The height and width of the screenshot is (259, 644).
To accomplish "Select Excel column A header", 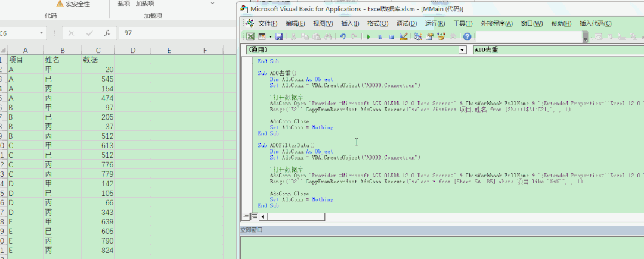I will tap(25, 51).
